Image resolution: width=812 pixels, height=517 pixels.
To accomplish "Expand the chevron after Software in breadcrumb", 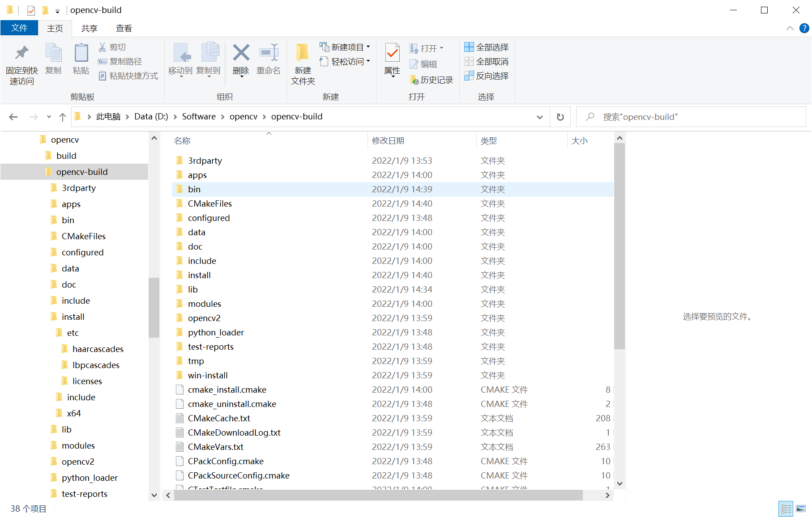I will coord(222,117).
